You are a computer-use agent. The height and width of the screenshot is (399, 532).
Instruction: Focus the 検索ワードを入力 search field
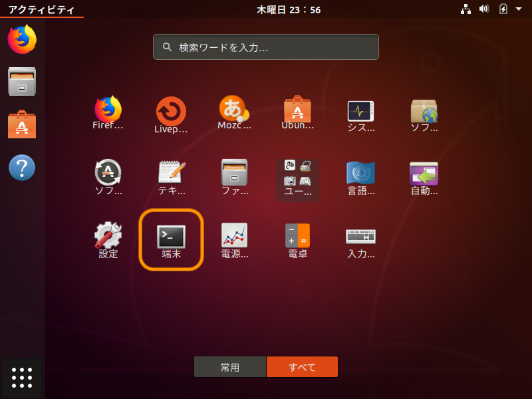tap(265, 47)
